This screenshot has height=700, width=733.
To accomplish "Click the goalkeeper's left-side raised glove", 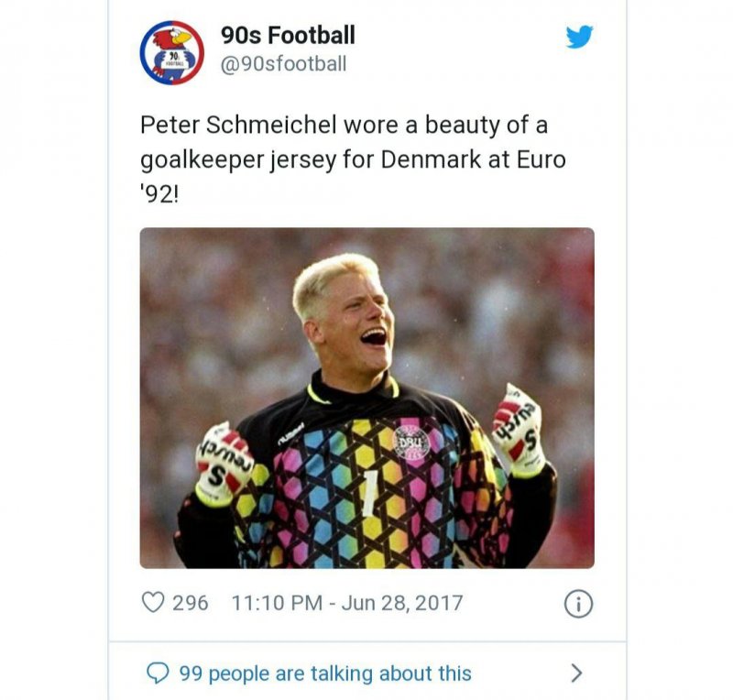I will [x=223, y=463].
